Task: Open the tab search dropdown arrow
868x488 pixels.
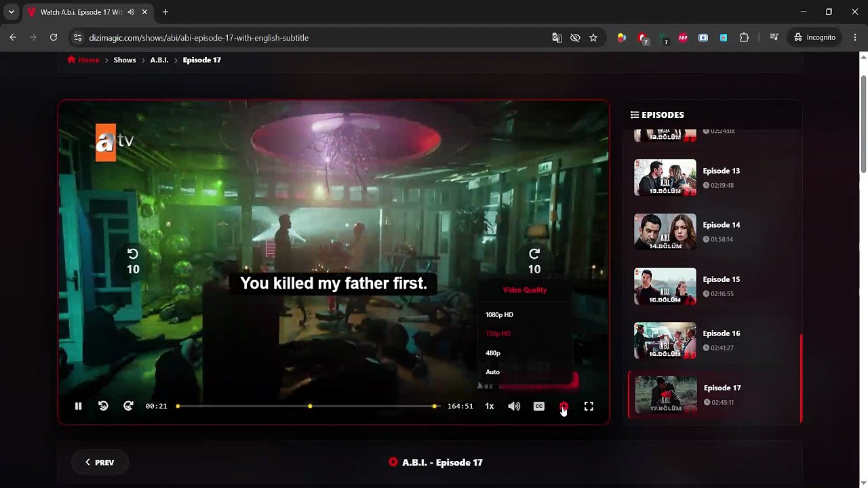Action: click(x=12, y=12)
